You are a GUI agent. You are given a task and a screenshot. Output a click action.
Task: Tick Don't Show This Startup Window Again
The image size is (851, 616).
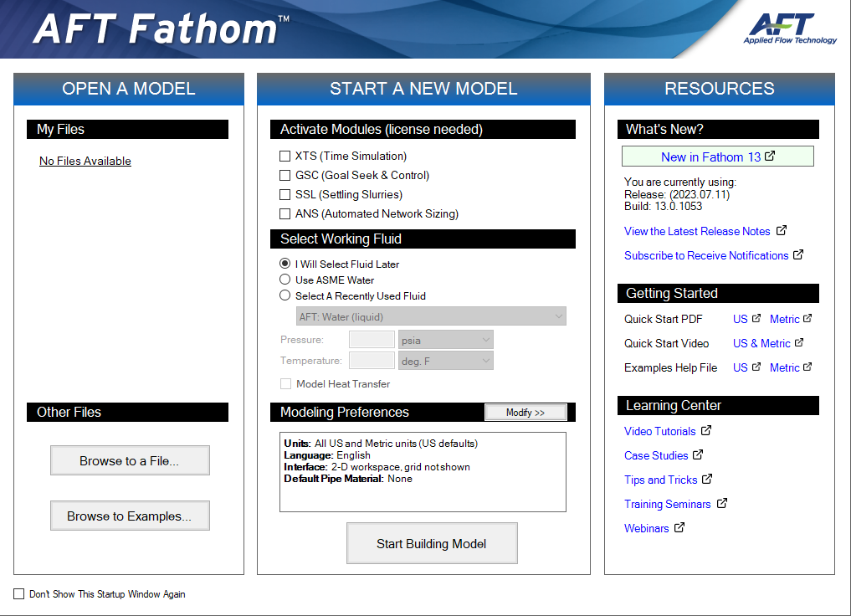(x=19, y=594)
